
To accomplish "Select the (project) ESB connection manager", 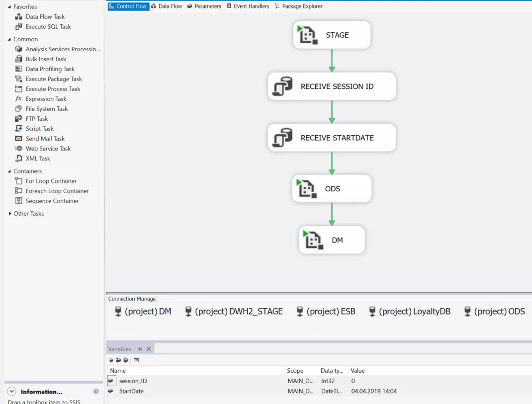I will (x=326, y=312).
